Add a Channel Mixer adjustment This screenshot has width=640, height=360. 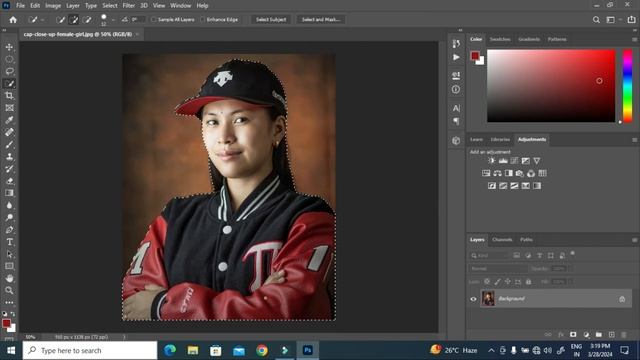coord(531,173)
